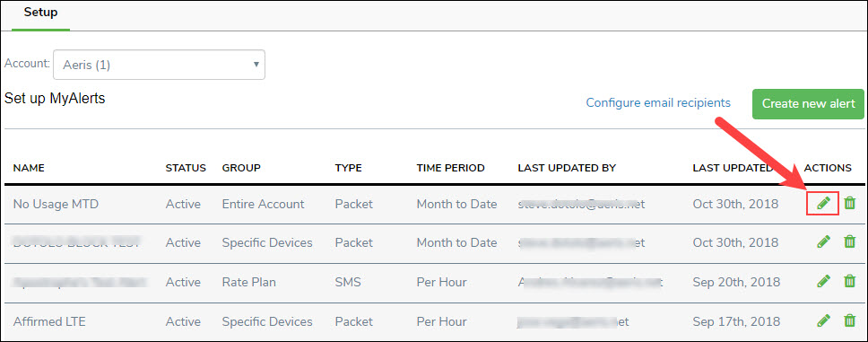868x342 pixels.
Task: Delete the second alert row dated Oct 30th
Action: click(x=850, y=241)
